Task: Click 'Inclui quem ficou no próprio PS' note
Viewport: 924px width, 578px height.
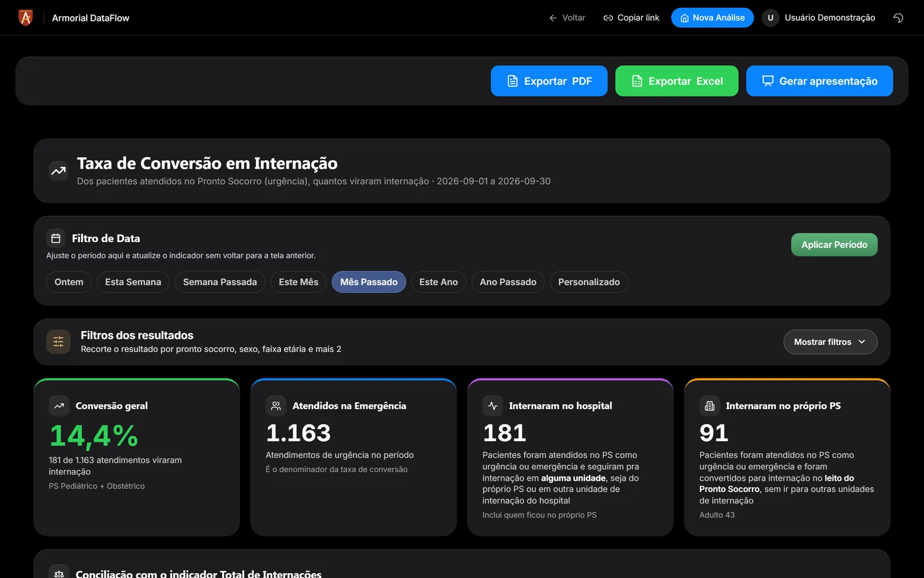Action: click(x=539, y=515)
